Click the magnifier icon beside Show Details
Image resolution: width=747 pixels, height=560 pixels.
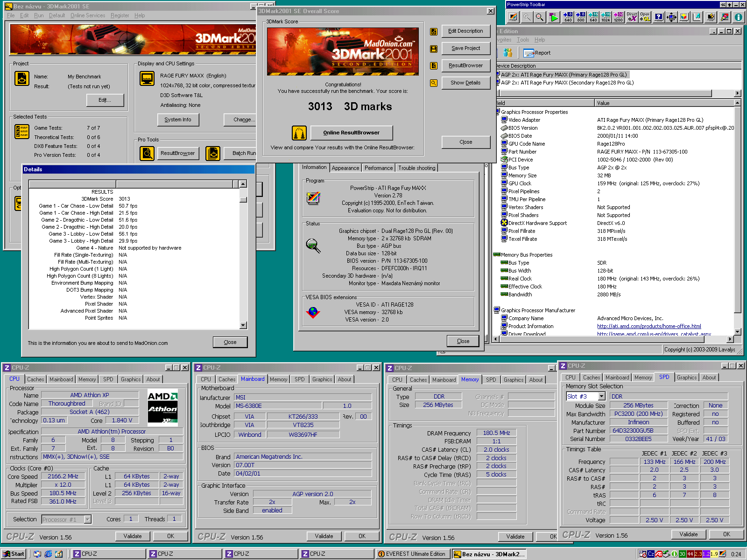(x=434, y=83)
